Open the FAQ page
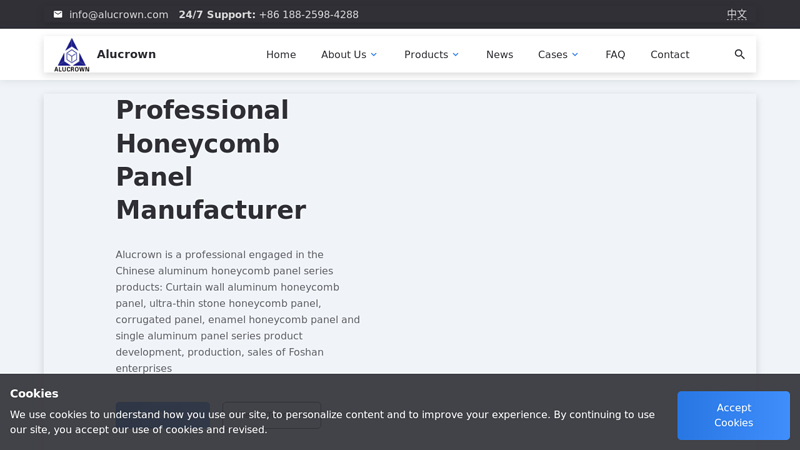The height and width of the screenshot is (450, 800). [x=615, y=55]
